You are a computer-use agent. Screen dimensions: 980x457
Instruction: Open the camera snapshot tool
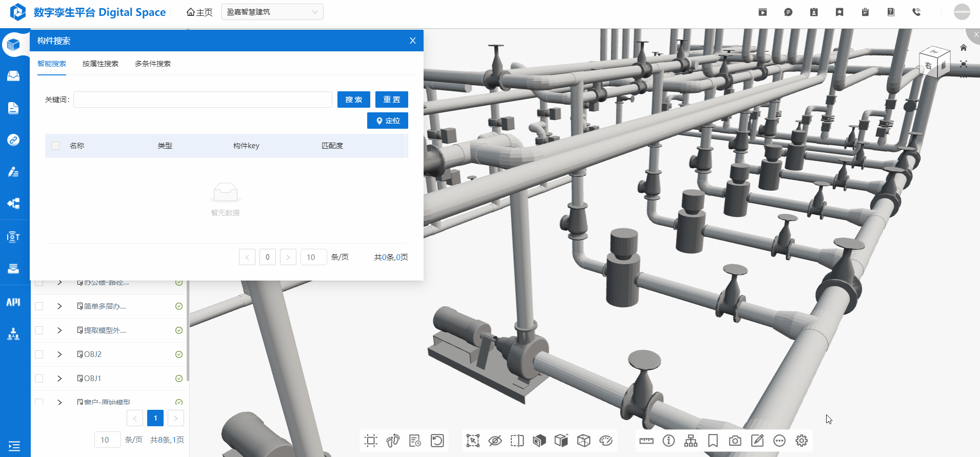pos(735,441)
